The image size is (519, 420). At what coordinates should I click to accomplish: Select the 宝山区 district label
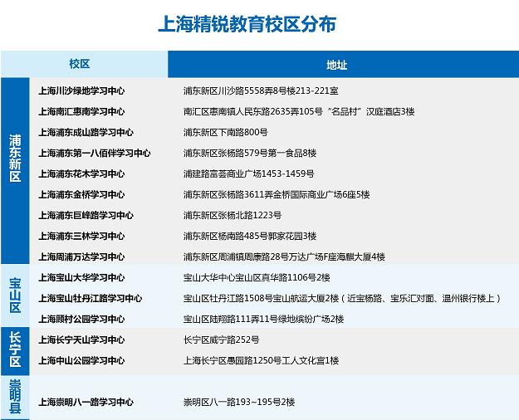(15, 295)
